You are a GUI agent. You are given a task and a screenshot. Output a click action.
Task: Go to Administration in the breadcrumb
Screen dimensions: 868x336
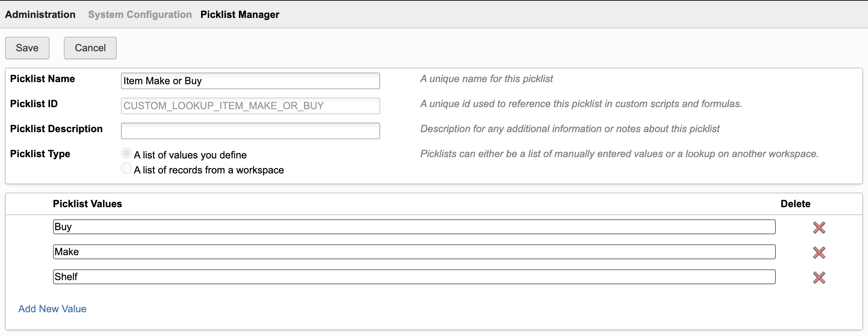coord(40,15)
